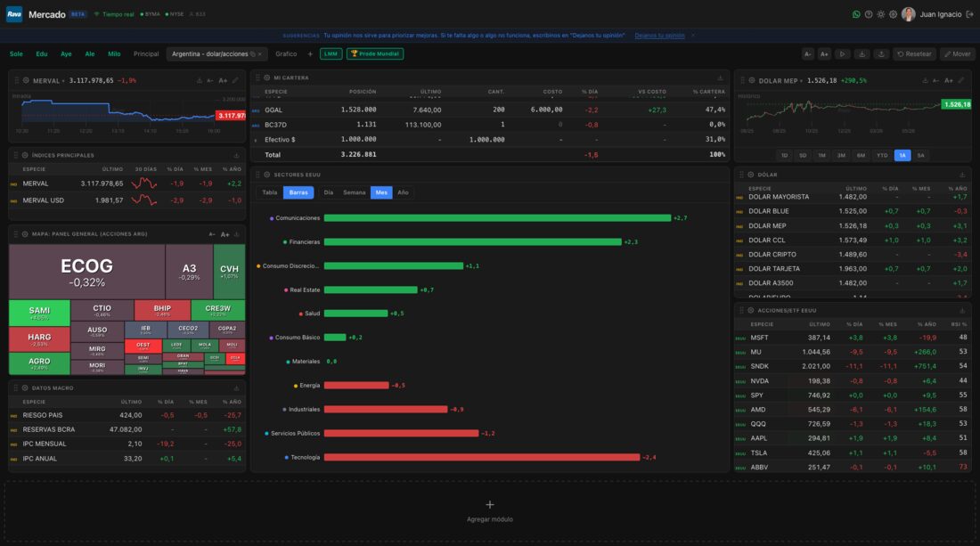980x546 pixels.
Task: Open MERVAL chart module settings gear
Action: 26,80
